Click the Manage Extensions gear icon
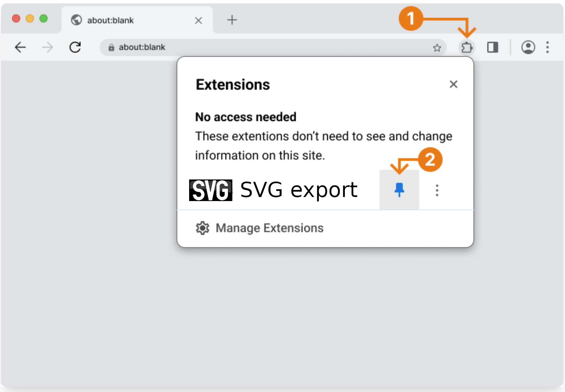This screenshot has height=392, width=565. [203, 228]
